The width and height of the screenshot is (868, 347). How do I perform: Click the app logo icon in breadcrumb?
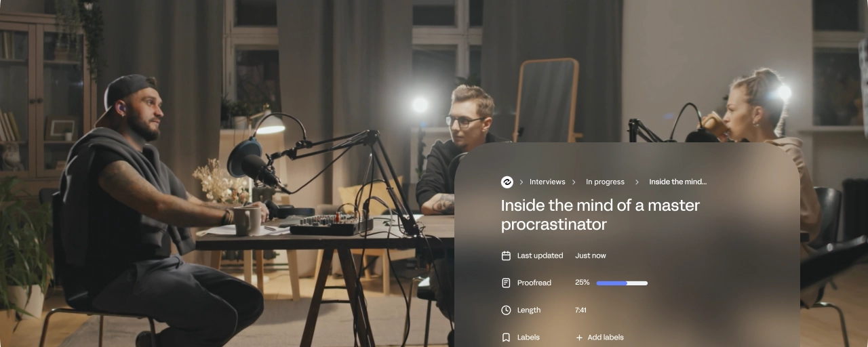click(x=507, y=182)
